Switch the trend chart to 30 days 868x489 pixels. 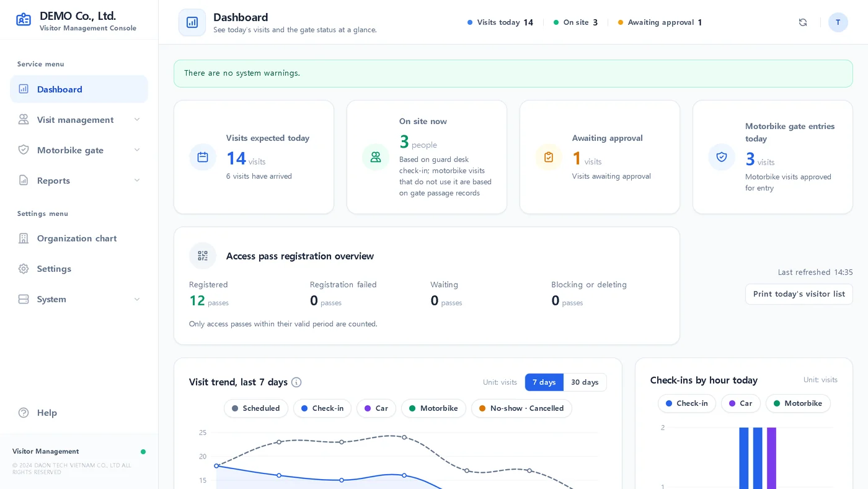tap(585, 382)
